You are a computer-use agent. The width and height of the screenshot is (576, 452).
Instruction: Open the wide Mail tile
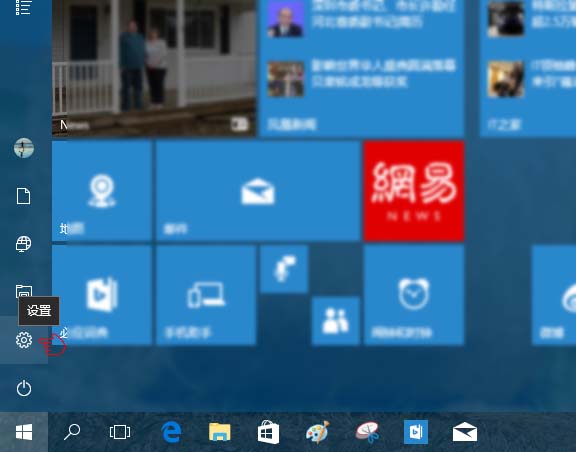258,191
